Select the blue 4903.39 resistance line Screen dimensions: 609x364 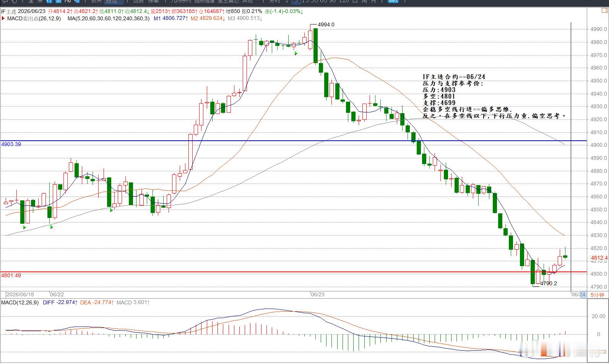(294, 141)
